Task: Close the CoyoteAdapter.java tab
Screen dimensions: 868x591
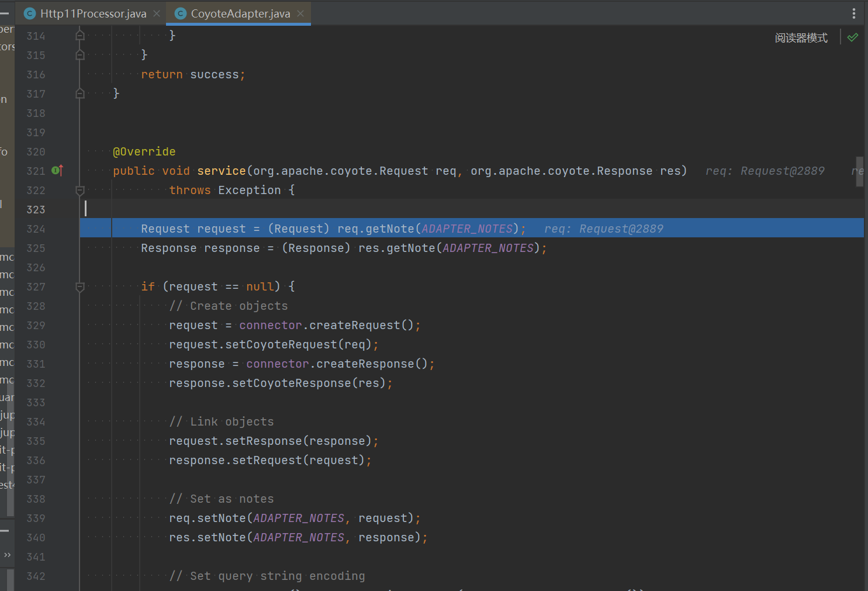Action: tap(300, 13)
